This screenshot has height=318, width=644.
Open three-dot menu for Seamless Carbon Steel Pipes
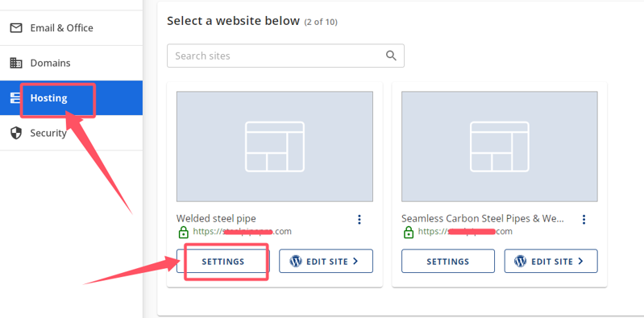[x=584, y=220]
